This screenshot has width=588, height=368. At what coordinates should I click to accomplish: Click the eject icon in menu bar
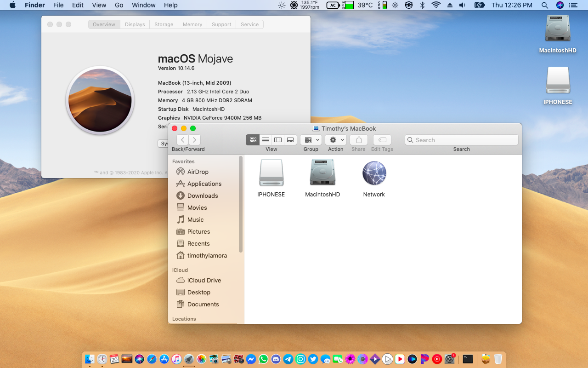point(450,5)
